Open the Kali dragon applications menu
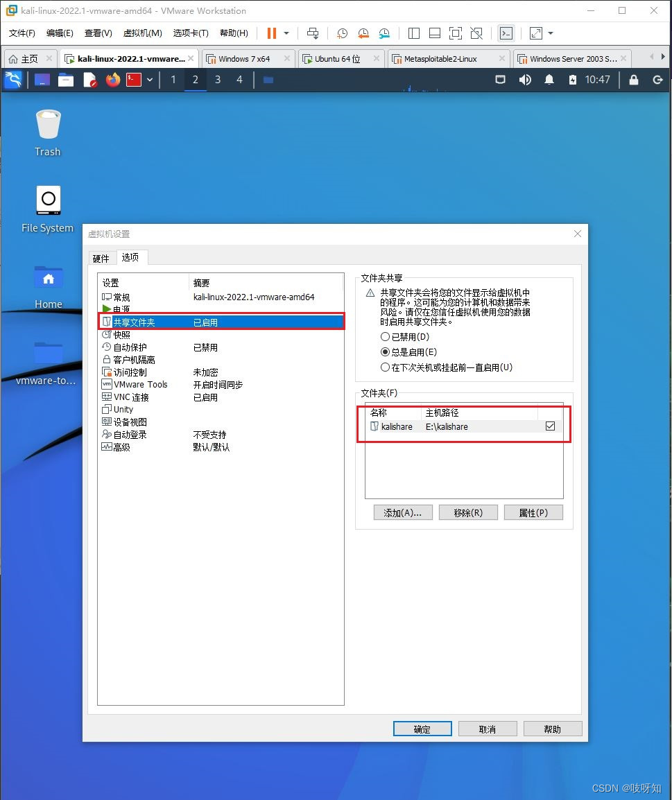The width and height of the screenshot is (672, 800). pyautogui.click(x=13, y=80)
